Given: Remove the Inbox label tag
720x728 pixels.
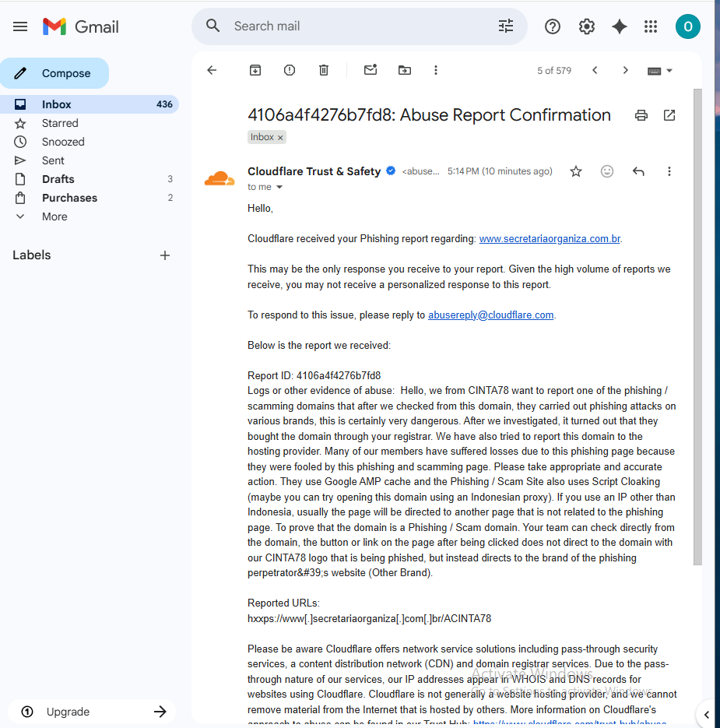Looking at the screenshot, I should coord(280,138).
